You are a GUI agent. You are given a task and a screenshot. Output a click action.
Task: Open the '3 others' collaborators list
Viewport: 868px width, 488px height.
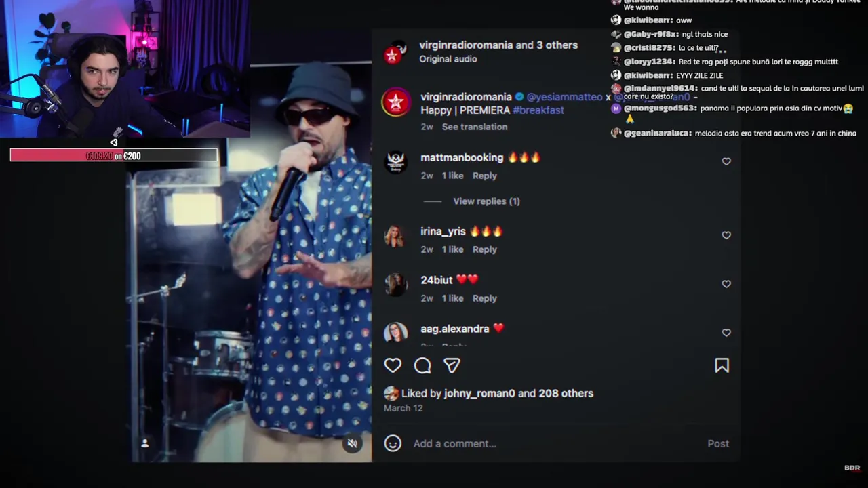coord(557,45)
